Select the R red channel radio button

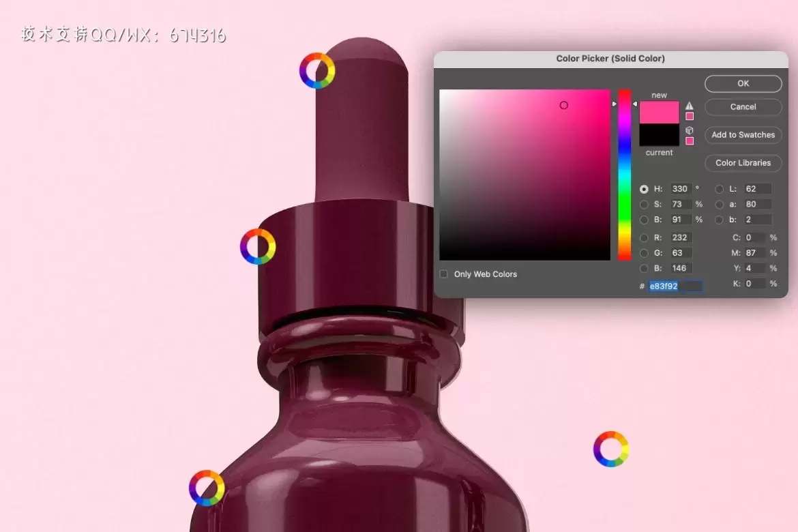click(644, 238)
